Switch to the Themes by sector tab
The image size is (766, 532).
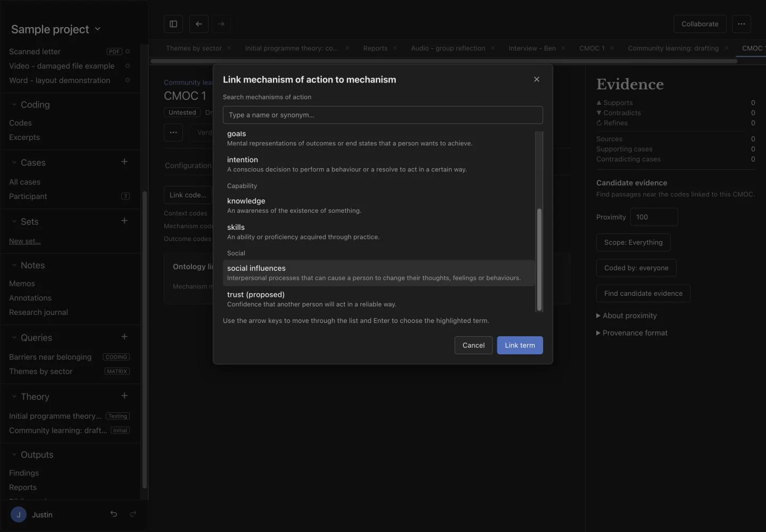[194, 48]
